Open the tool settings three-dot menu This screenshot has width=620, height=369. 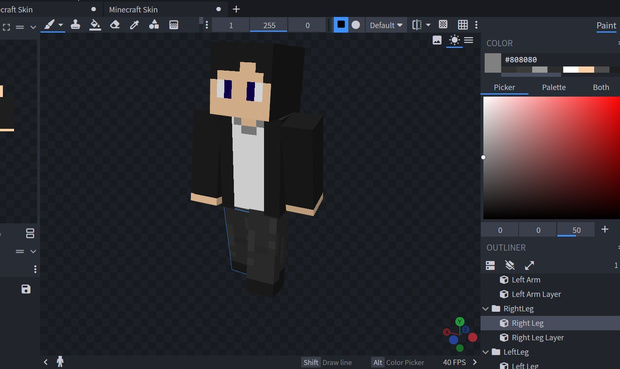206,25
